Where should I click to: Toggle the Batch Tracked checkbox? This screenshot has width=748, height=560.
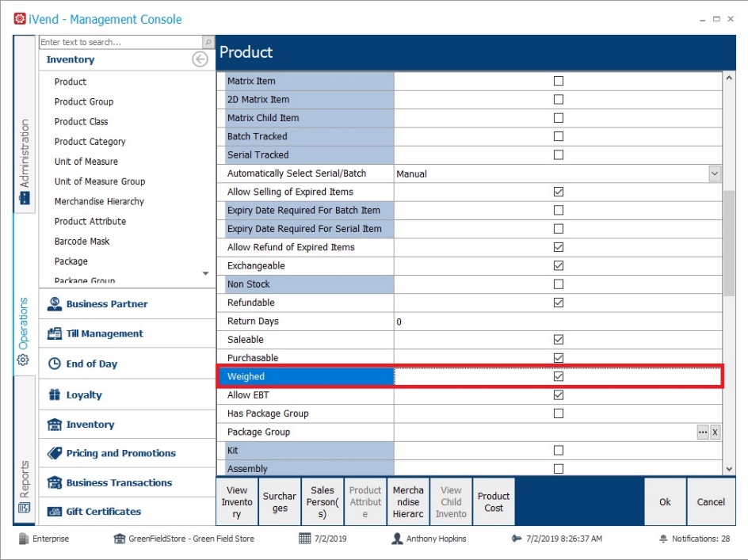click(x=558, y=136)
